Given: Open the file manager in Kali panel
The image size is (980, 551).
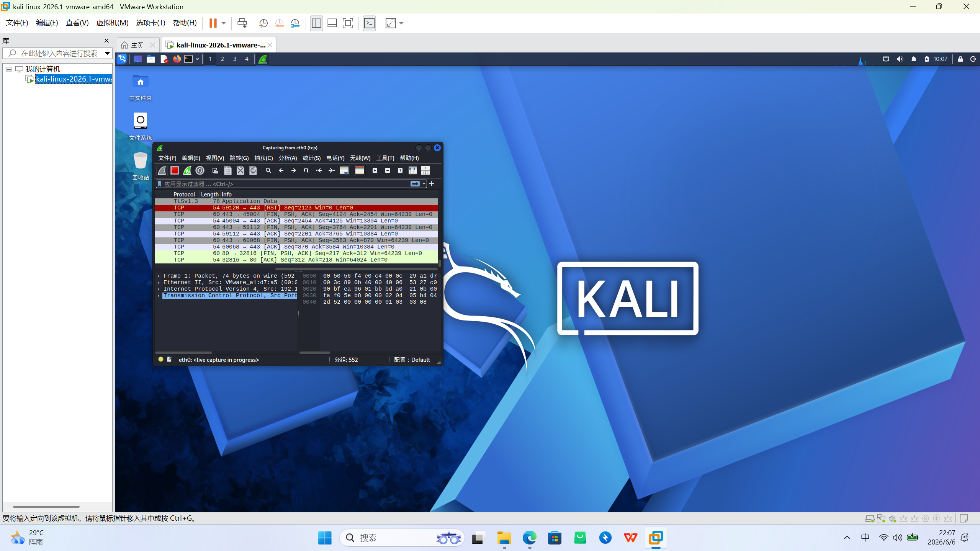Looking at the screenshot, I should coord(151,59).
